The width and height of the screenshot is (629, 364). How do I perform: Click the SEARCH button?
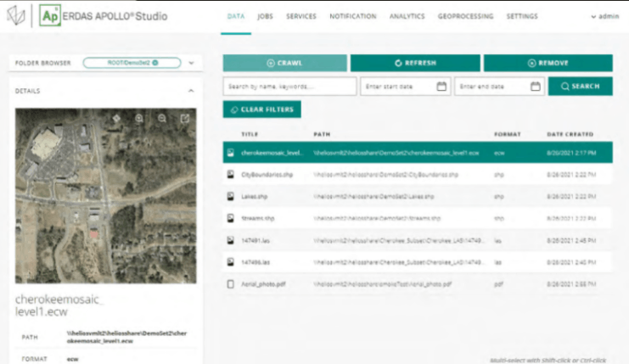click(x=580, y=87)
